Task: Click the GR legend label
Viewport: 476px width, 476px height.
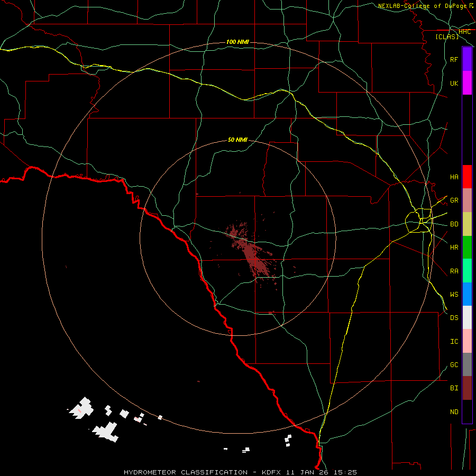Action: 454,200
